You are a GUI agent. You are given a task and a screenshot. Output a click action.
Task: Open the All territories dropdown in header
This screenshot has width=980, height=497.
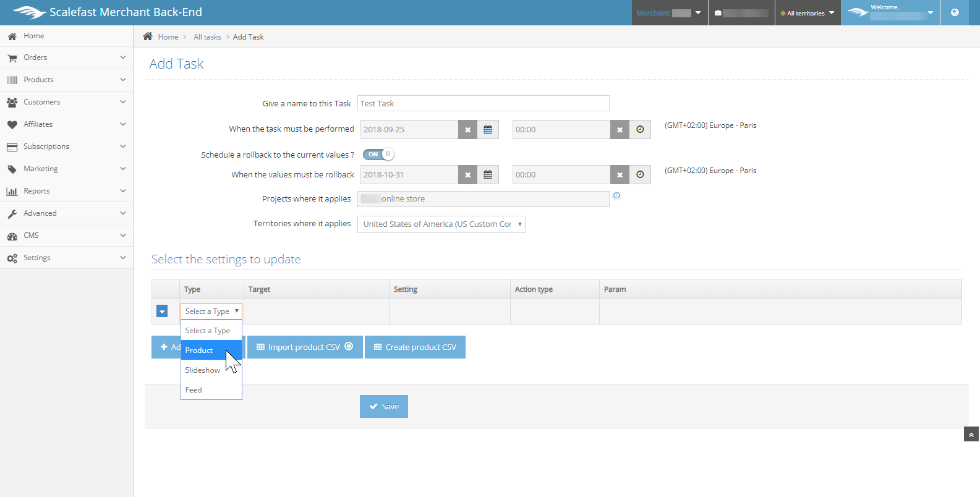[x=807, y=13]
